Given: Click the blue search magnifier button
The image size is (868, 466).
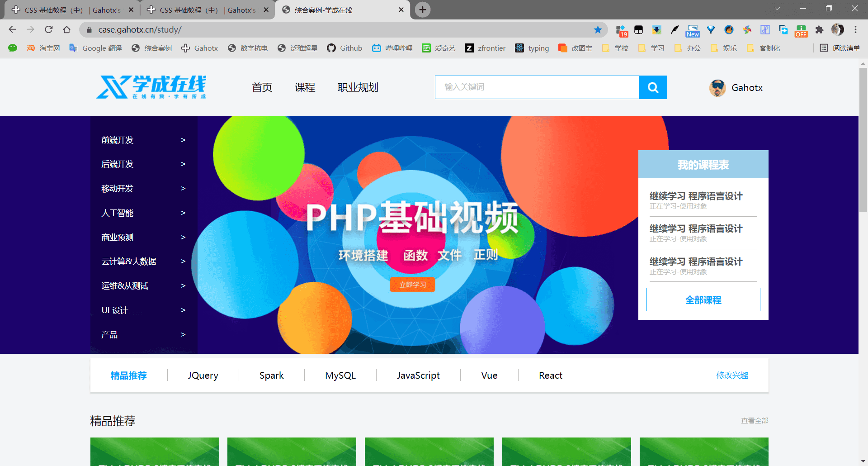Looking at the screenshot, I should coord(653,87).
